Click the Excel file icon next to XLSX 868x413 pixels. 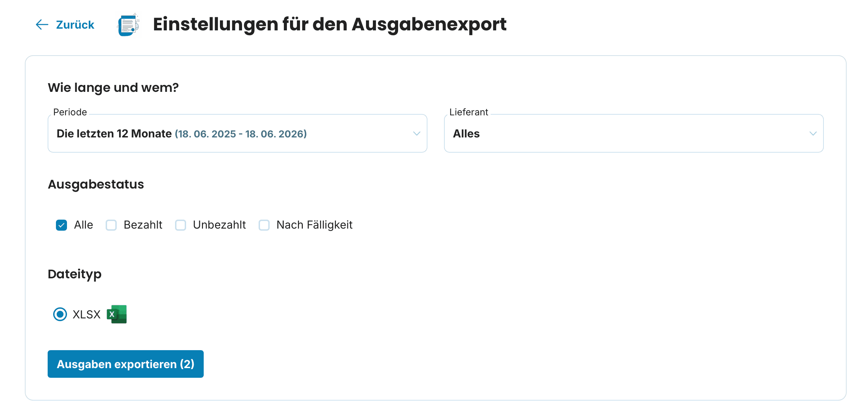click(117, 314)
